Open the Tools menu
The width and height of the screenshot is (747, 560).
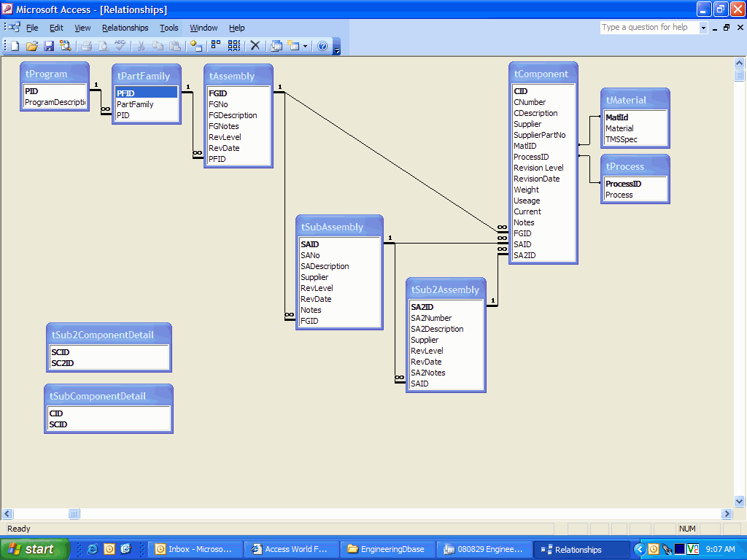click(x=169, y=28)
